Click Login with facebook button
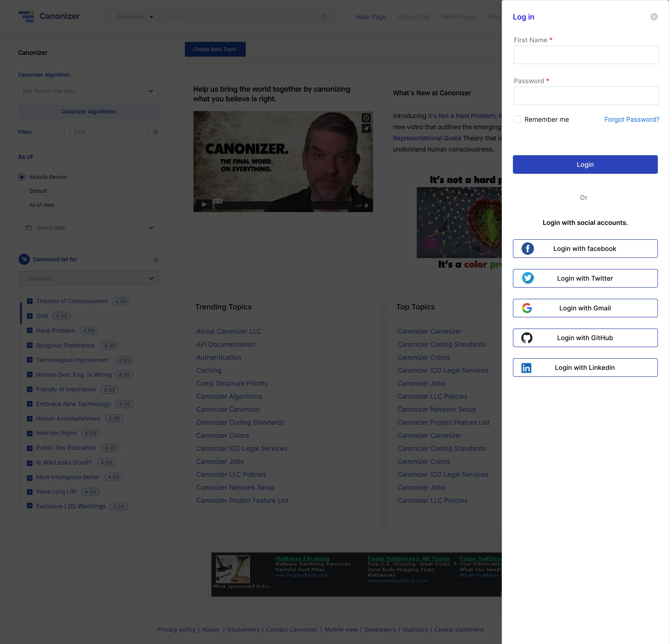 (x=585, y=248)
